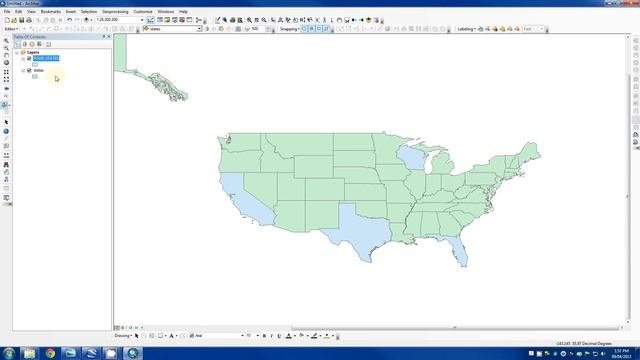
Task: Activate the Identify tool blue circle icon
Action: 6,131
